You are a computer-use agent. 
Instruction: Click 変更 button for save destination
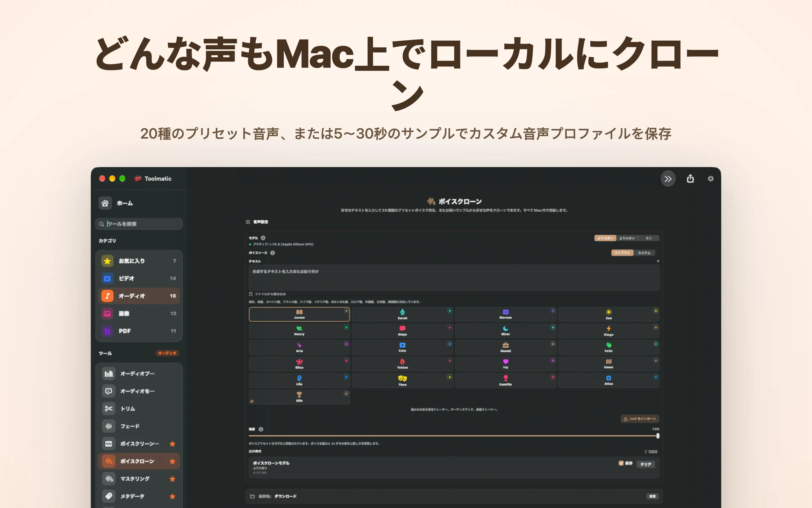pyautogui.click(x=652, y=496)
